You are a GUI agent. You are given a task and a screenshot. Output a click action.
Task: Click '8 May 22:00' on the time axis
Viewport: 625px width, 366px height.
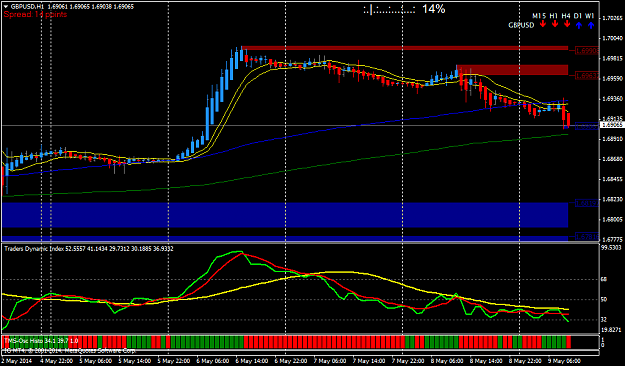coord(525,361)
